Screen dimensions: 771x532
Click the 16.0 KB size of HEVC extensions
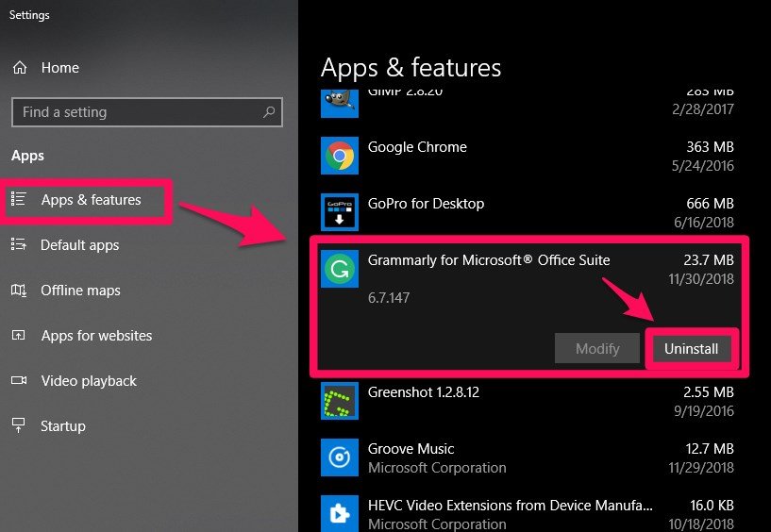tap(712, 506)
